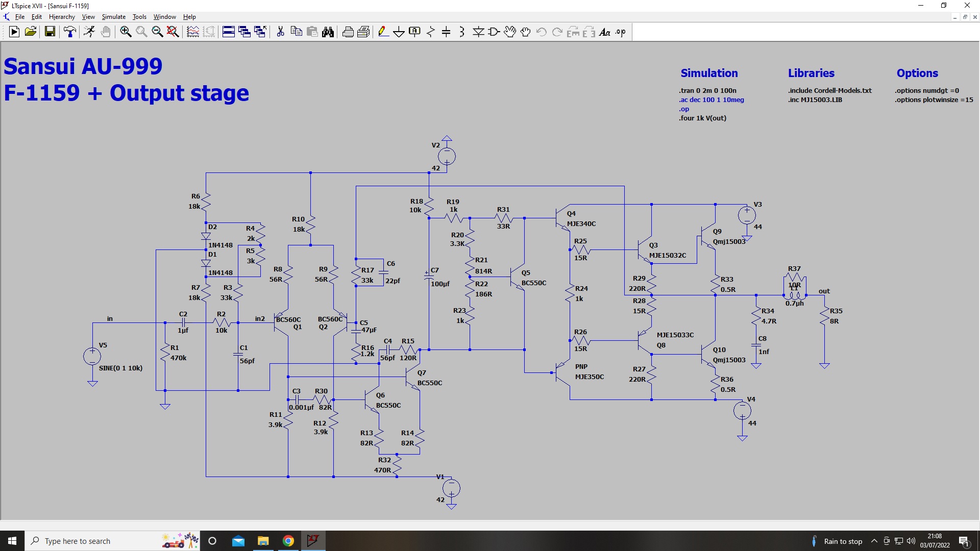This screenshot has width=980, height=551.
Task: Open the File menu
Action: [x=20, y=17]
